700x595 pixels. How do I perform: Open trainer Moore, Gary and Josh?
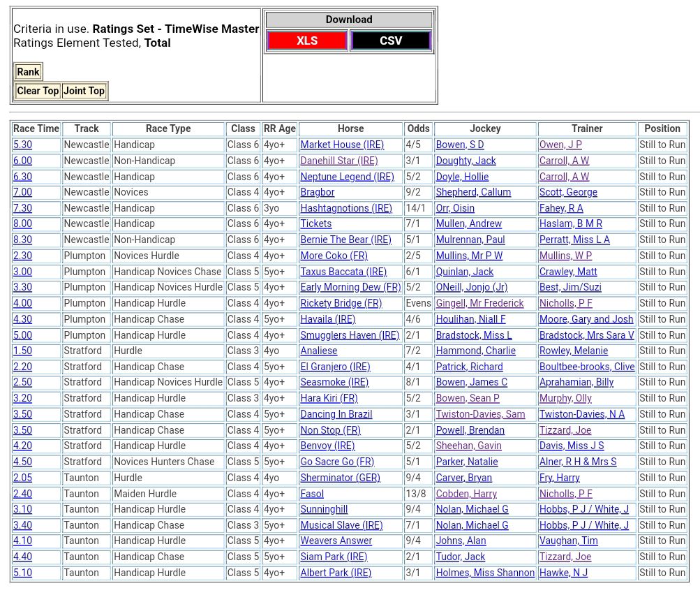(586, 319)
